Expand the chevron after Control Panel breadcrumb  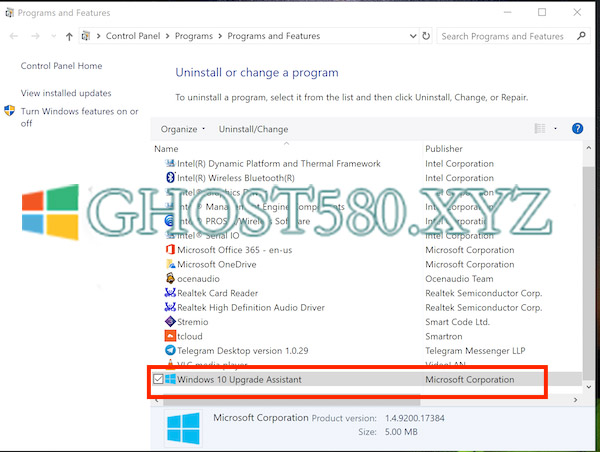[x=167, y=36]
